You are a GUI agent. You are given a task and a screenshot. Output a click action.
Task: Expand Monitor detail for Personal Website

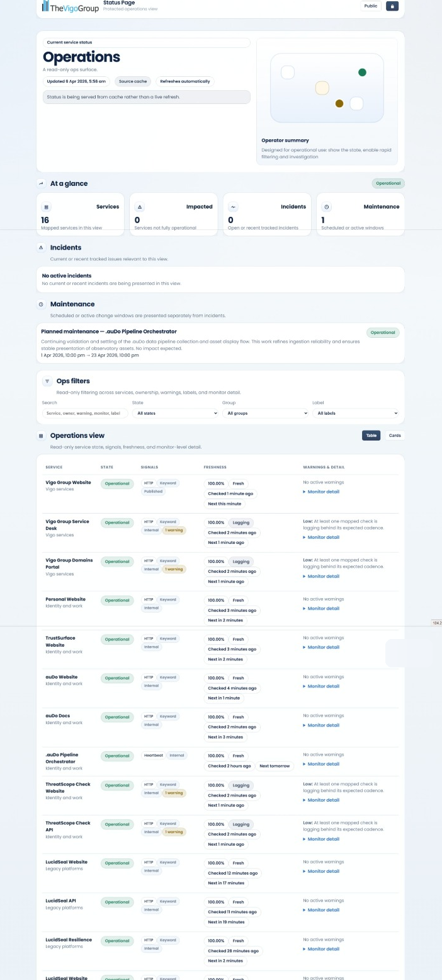click(x=321, y=609)
